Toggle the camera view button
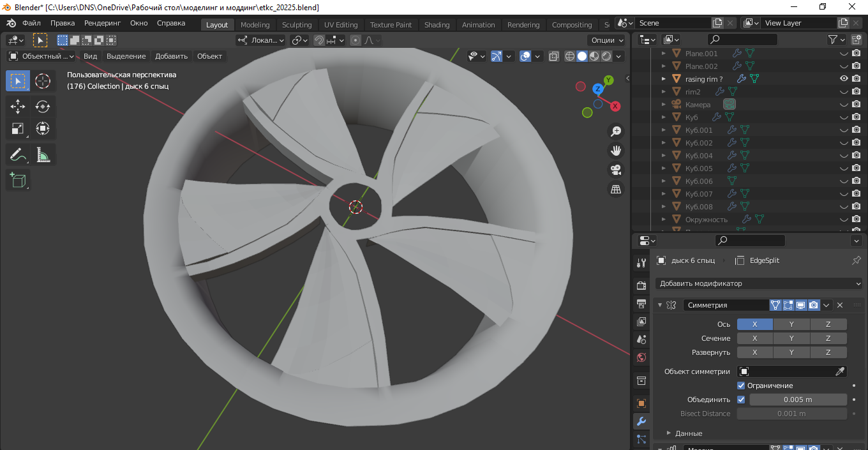Viewport: 868px width, 450px height. click(x=616, y=170)
